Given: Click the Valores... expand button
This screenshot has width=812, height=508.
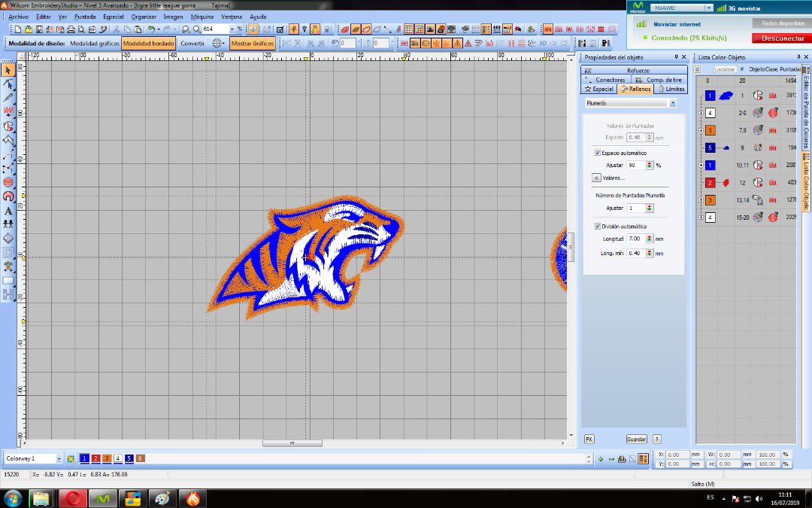Looking at the screenshot, I should pos(596,178).
